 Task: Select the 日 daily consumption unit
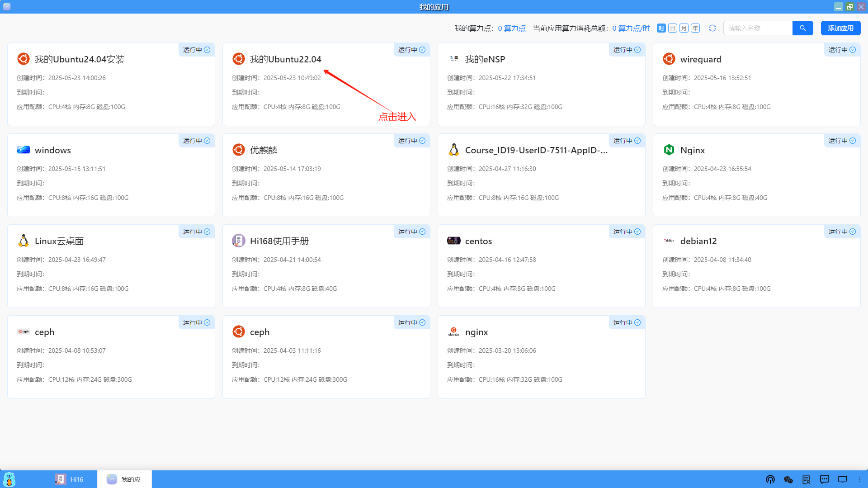click(673, 28)
